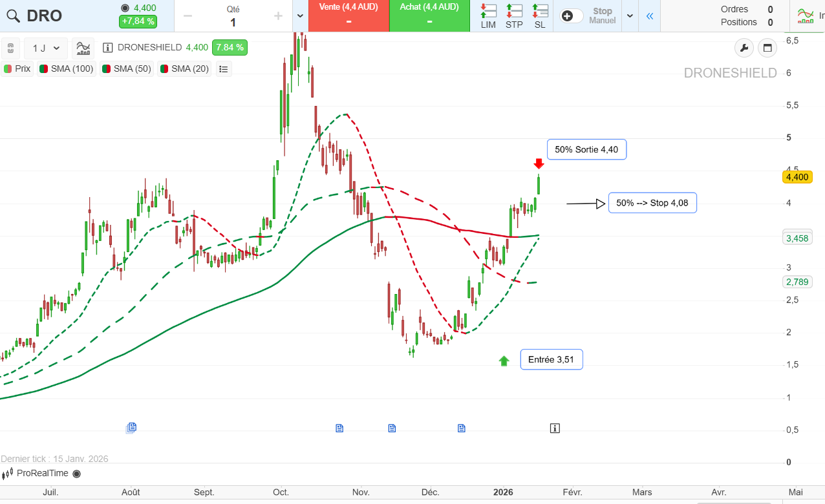Open the indicators and chart style icon
Viewport: 825px width, 504px height.
tap(83, 48)
